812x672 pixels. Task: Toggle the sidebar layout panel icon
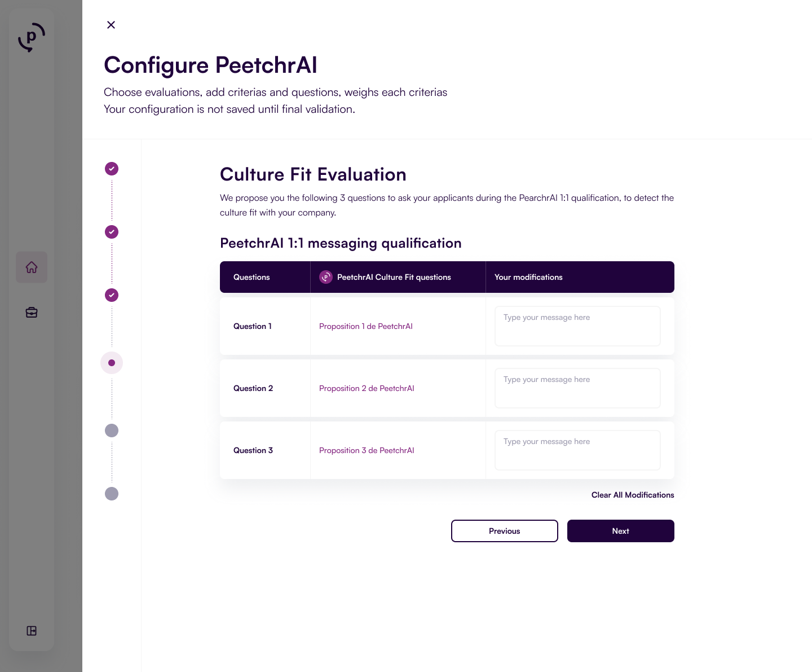pyautogui.click(x=32, y=631)
